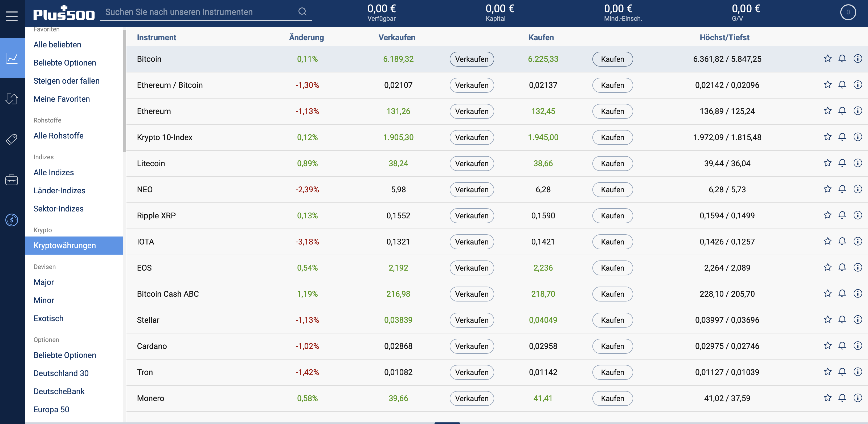Screen dimensions: 868x424
Task: Click the dollar coin icon in the sidebar
Action: 12,220
